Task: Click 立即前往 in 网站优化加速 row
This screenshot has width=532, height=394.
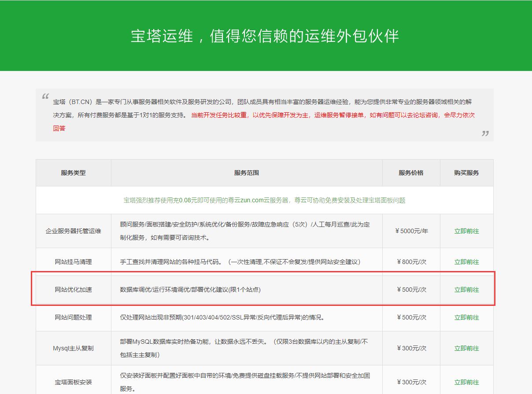Action: coord(466,290)
